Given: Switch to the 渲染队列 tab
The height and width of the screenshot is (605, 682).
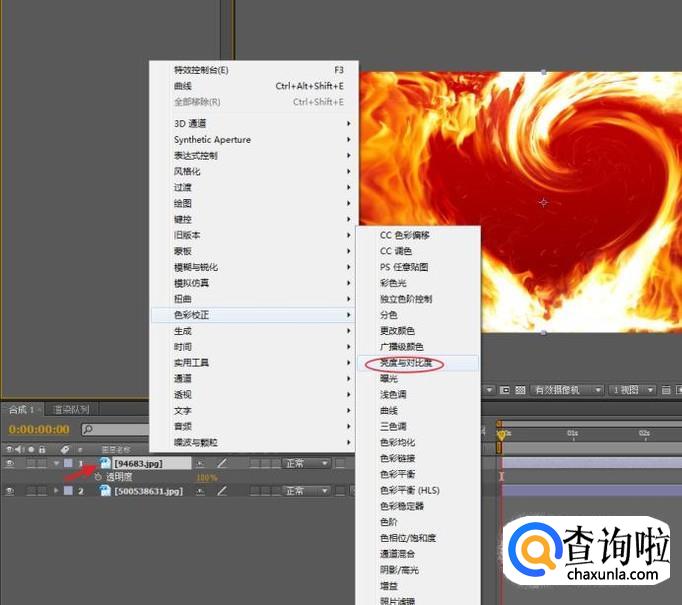Looking at the screenshot, I should tap(71, 409).
